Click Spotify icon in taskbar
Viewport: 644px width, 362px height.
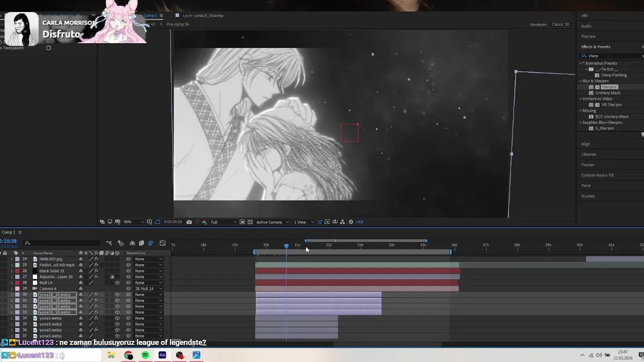pos(145,355)
